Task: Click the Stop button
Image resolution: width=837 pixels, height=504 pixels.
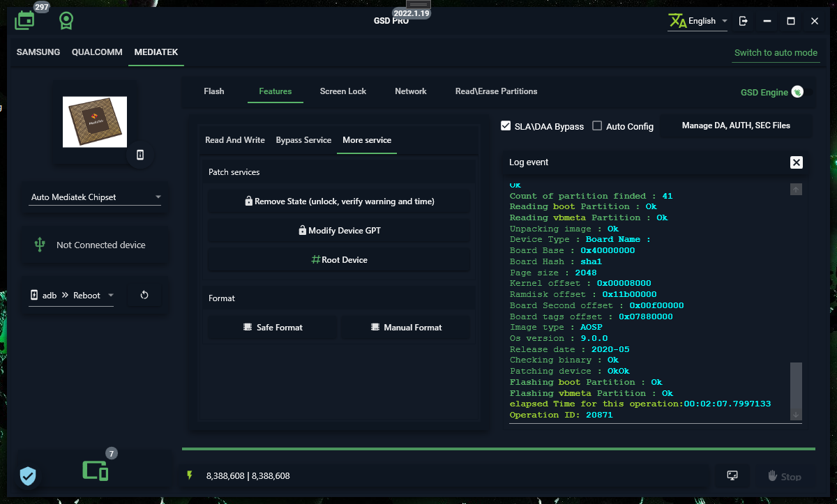Action: (785, 477)
